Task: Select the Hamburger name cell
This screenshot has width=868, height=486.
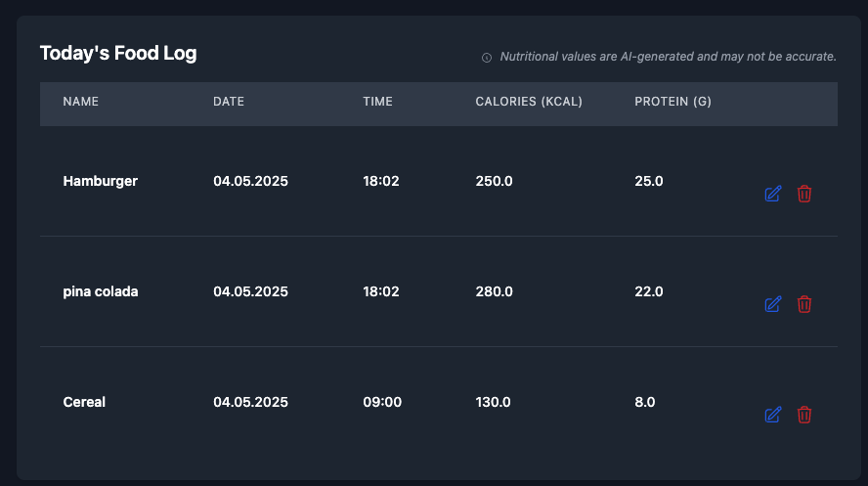Action: click(100, 181)
